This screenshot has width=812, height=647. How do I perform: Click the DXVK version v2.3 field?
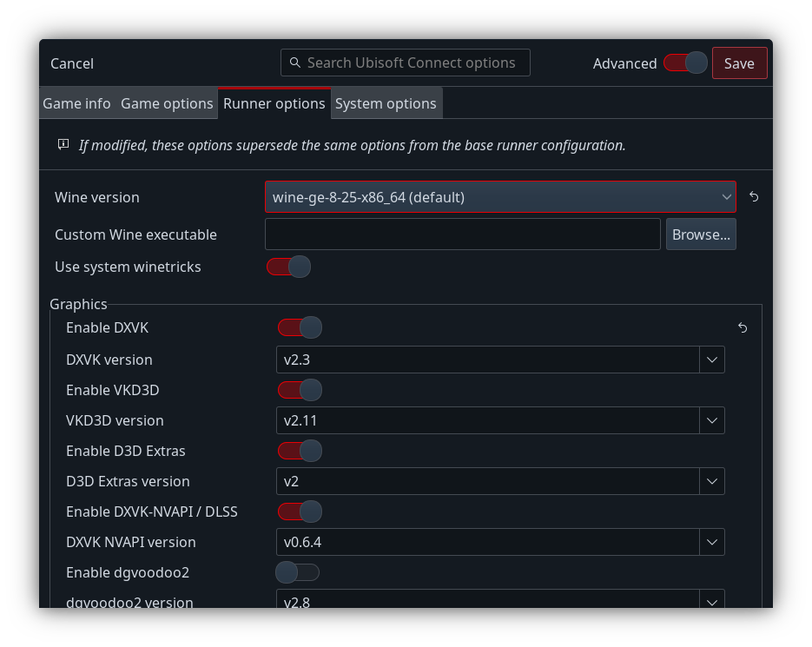488,360
